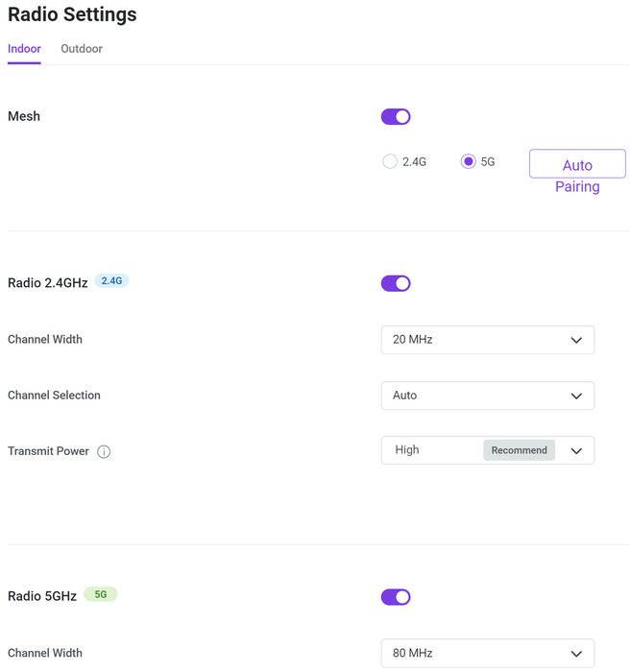
Task: Click the Transmit Power info icon
Action: click(104, 451)
